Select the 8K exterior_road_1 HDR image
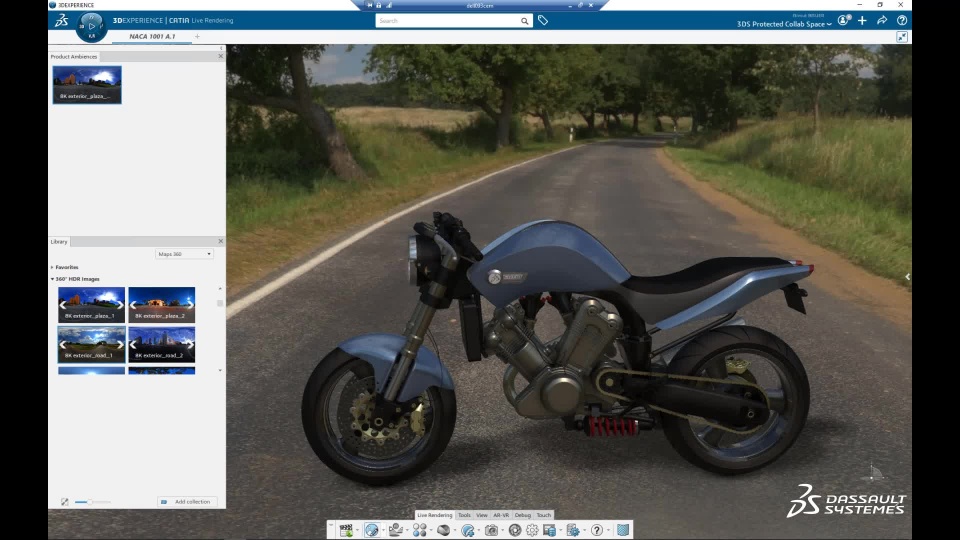The width and height of the screenshot is (960, 540). tap(91, 344)
